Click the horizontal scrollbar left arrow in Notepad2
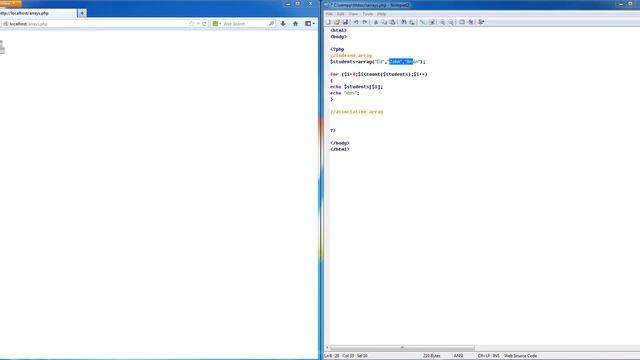 (x=327, y=348)
